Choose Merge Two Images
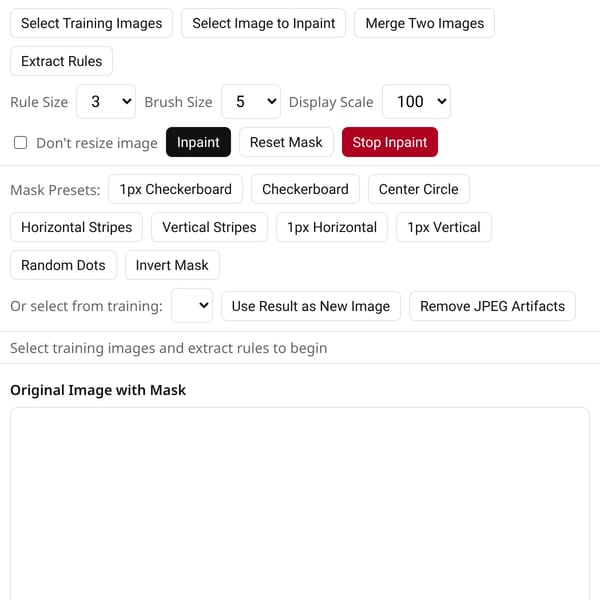Image resolution: width=600 pixels, height=600 pixels. pos(424,23)
